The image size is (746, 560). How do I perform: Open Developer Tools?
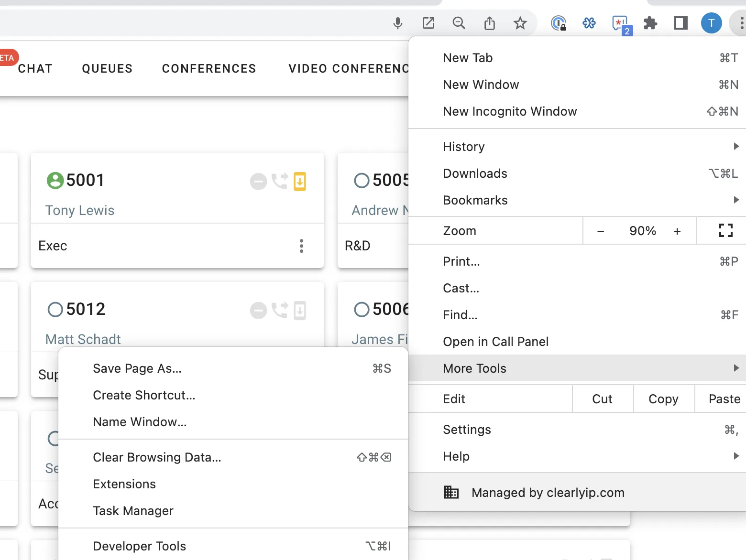pyautogui.click(x=233, y=546)
